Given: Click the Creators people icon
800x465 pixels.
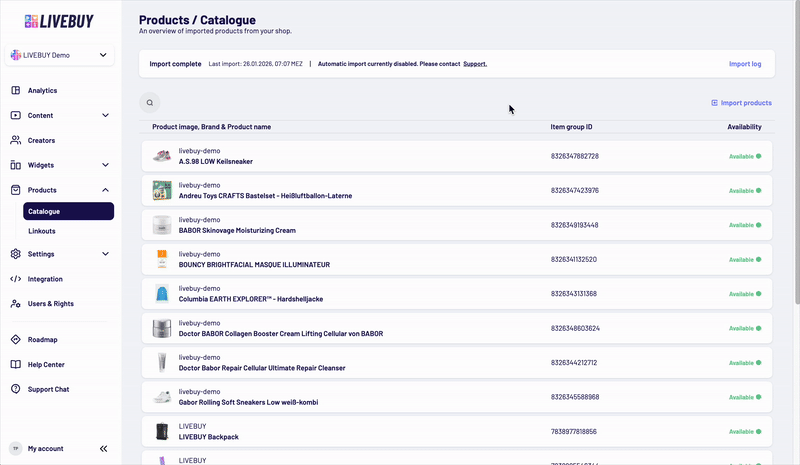Looking at the screenshot, I should (x=16, y=140).
